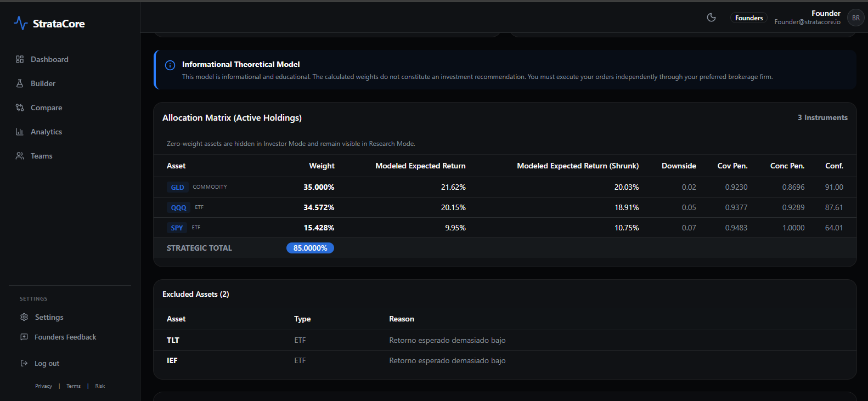Click the Modeled Expected Return column header
Image resolution: width=868 pixels, height=401 pixels.
click(420, 166)
